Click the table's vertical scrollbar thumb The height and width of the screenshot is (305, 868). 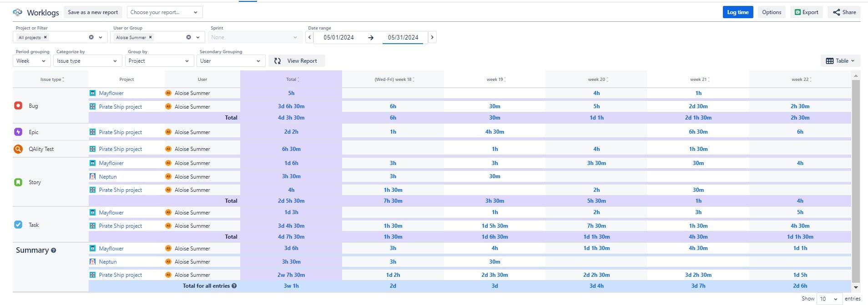pyautogui.click(x=856, y=181)
